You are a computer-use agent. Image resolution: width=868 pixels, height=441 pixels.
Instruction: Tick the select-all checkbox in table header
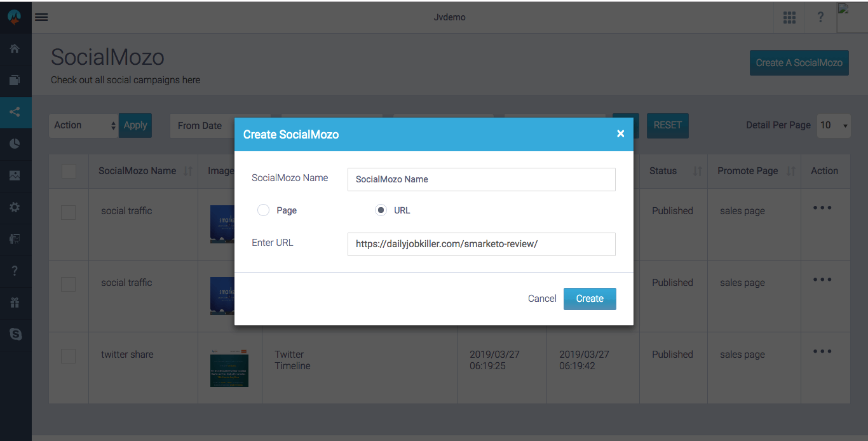point(69,171)
